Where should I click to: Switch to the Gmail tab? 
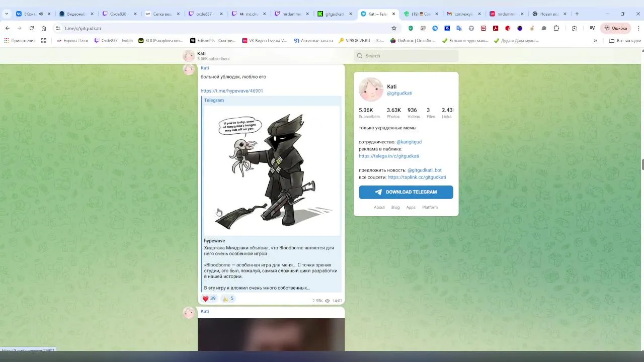(464, 14)
